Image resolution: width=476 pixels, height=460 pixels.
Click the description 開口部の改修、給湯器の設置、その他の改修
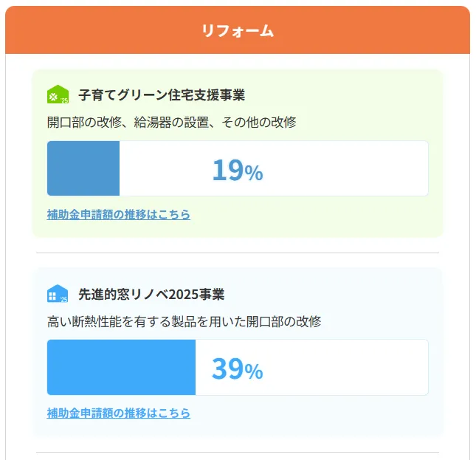click(172, 122)
